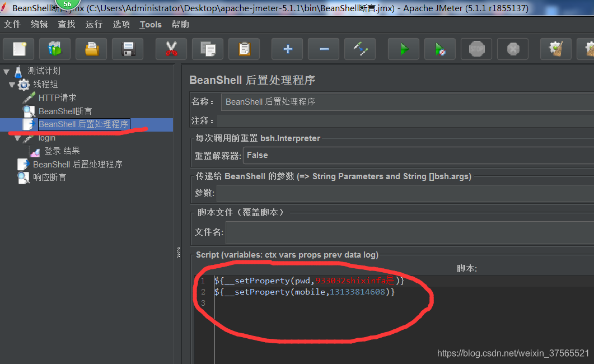Clear results with the gear-and-broom icon
This screenshot has height=364, width=594.
556,49
